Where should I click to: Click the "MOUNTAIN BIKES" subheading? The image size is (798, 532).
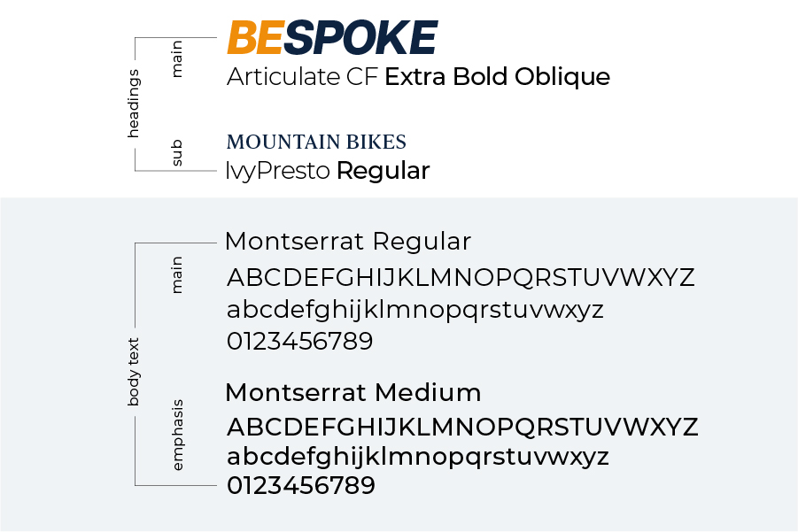point(316,142)
